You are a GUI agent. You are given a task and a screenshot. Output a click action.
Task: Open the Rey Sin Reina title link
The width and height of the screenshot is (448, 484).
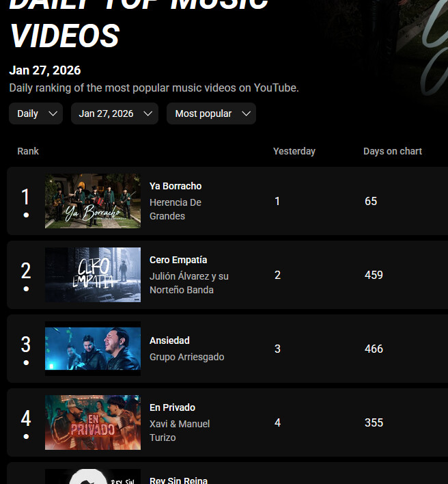178,480
